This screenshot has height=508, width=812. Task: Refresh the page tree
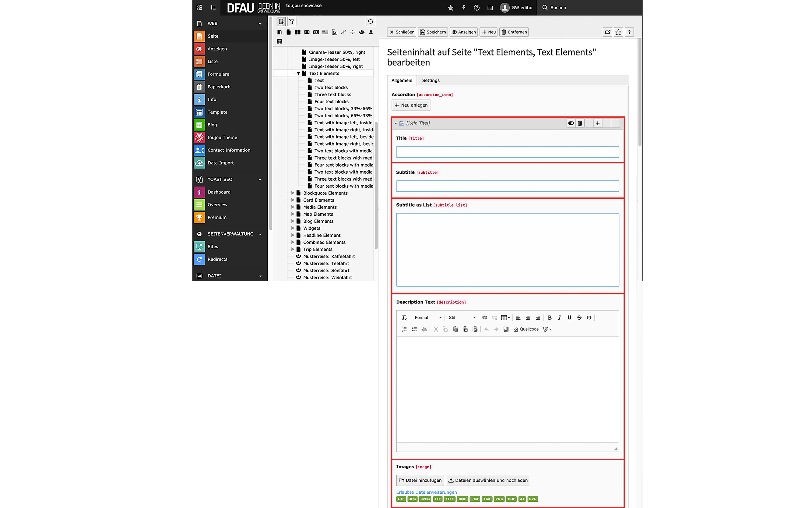(370, 22)
